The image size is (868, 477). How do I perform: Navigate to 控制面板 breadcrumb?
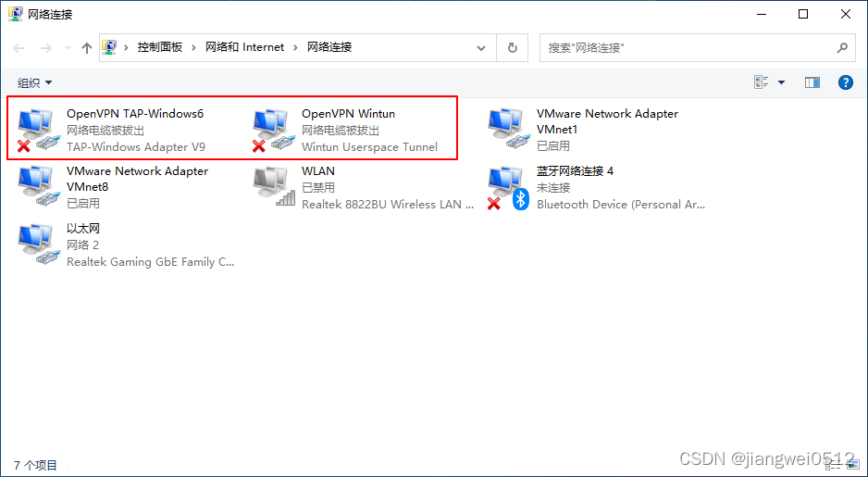tap(160, 47)
